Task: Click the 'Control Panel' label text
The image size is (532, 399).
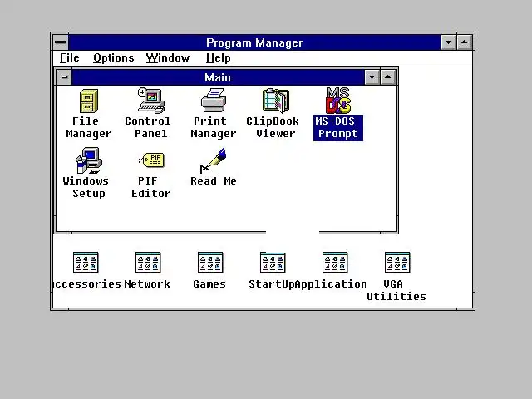Action: point(148,127)
